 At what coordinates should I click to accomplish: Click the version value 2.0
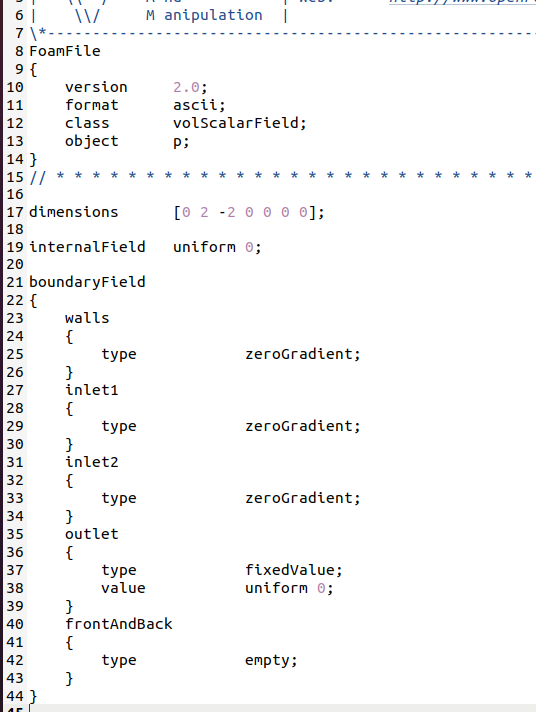coord(186,87)
